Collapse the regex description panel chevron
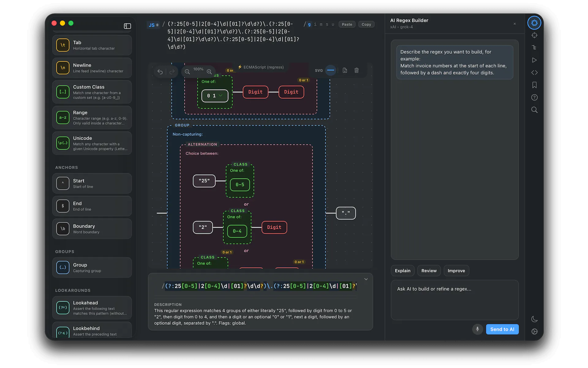This screenshot has height=368, width=588. click(x=366, y=279)
